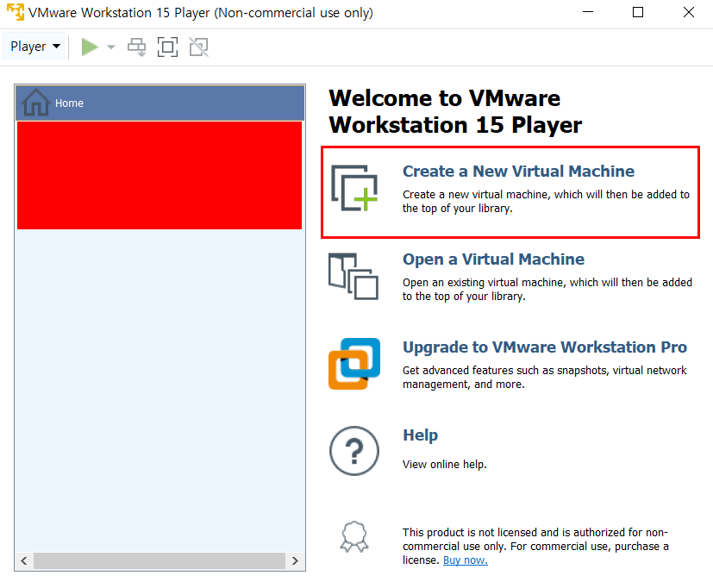Click the open virtual machine folder icon

pos(353,276)
